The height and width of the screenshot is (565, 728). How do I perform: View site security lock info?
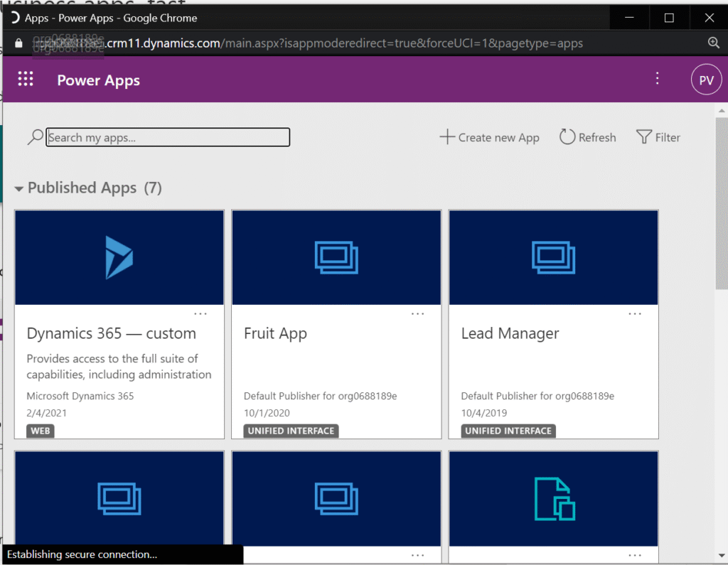pos(18,43)
